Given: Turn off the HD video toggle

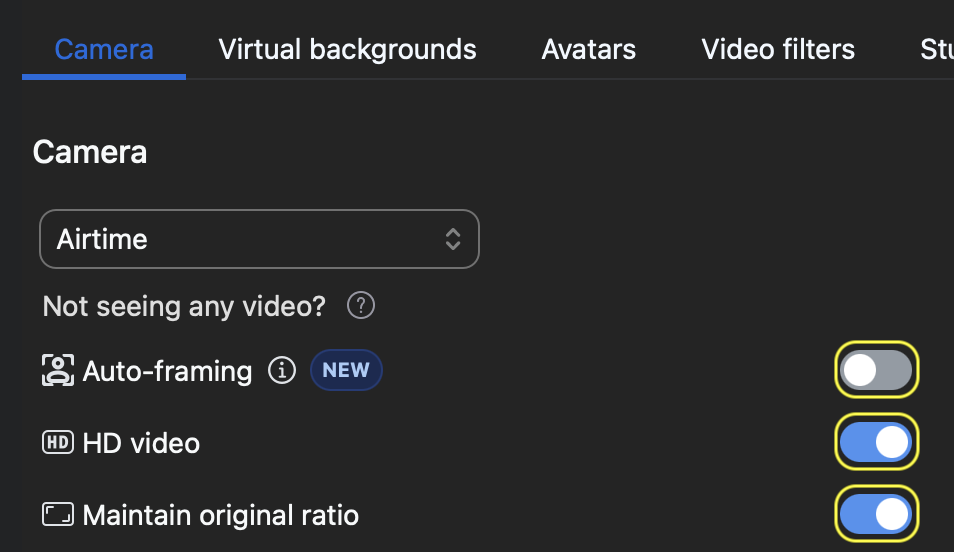Looking at the screenshot, I should click(876, 443).
